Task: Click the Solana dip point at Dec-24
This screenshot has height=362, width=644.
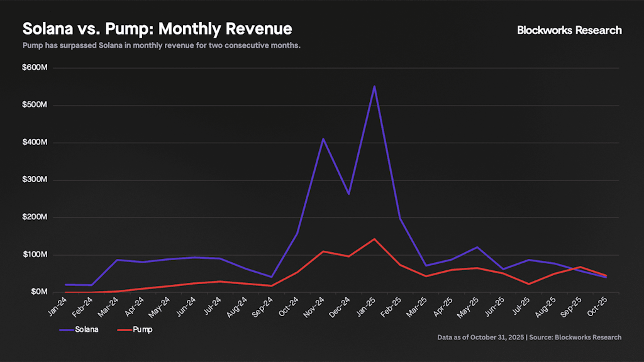Action: (349, 194)
